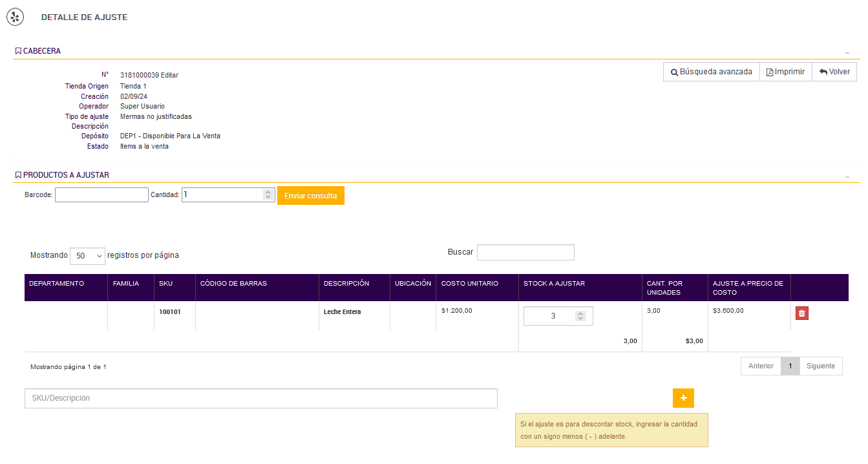Open Búsqueda avanzada search
This screenshot has width=868, height=464.
coord(711,72)
